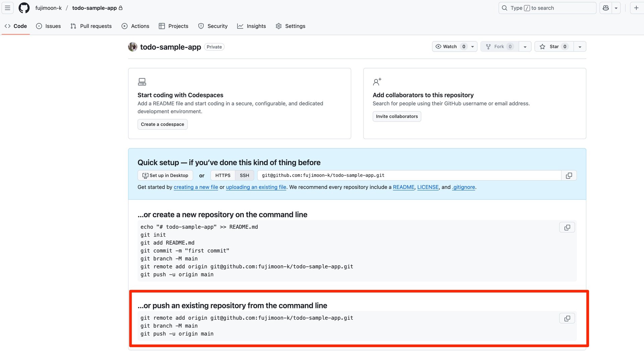
Task: Open the hamburger navigation menu
Action: tap(7, 8)
